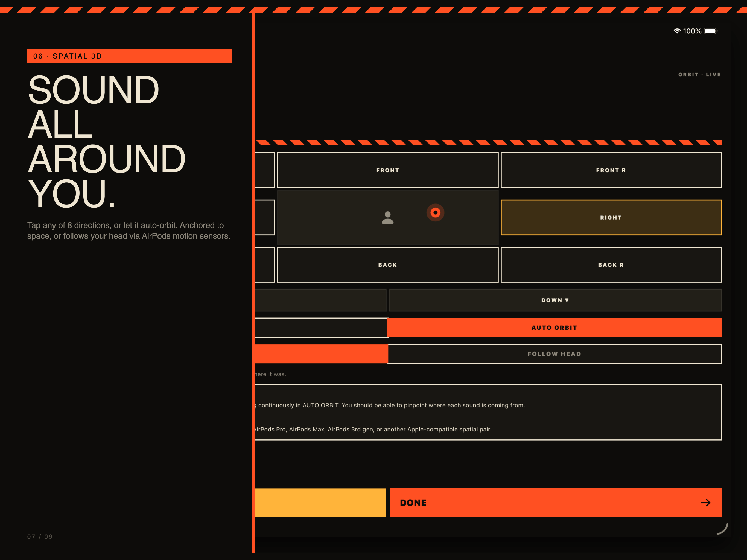This screenshot has width=747, height=560.
Task: Select the BACK direction button
Action: pyautogui.click(x=388, y=265)
